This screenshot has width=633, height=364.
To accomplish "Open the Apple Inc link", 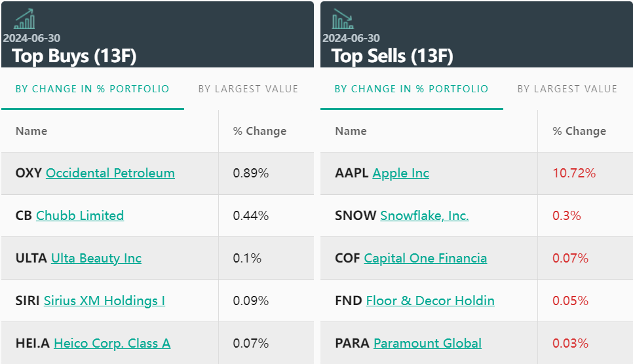I will 400,173.
